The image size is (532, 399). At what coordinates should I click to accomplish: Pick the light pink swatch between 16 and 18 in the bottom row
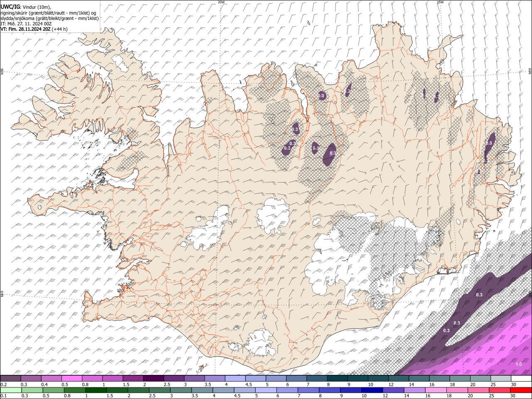(436, 390)
